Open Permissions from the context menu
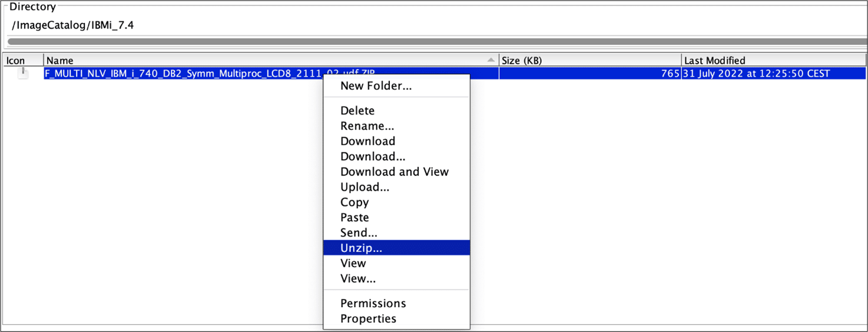 (x=373, y=304)
